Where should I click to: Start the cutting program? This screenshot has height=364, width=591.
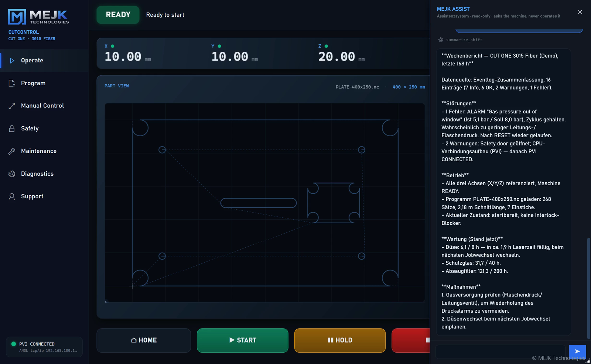[243, 340]
